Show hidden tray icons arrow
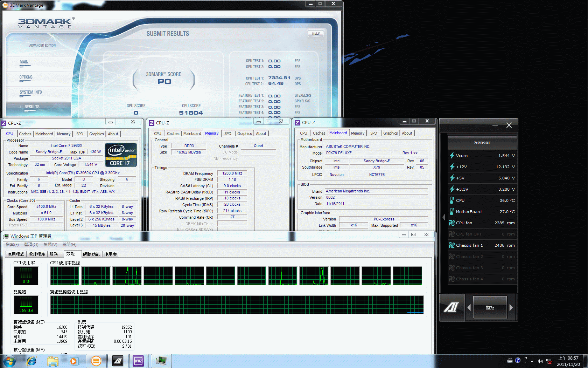 click(x=532, y=361)
